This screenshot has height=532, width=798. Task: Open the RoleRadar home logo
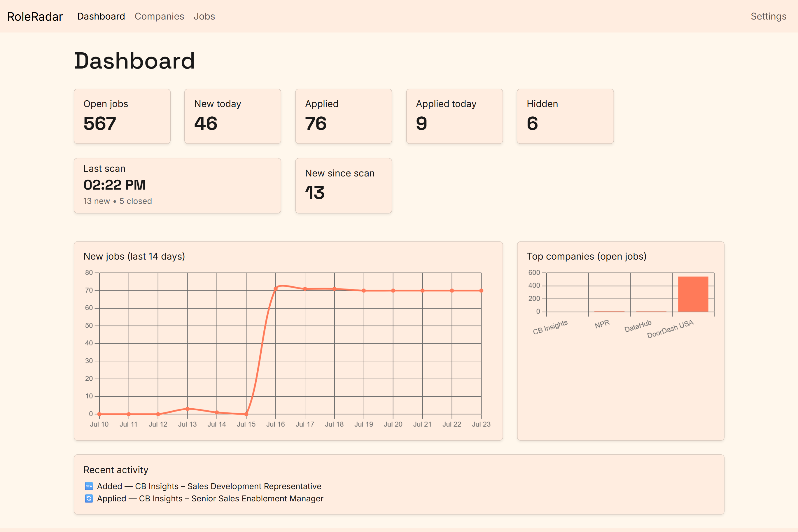35,16
